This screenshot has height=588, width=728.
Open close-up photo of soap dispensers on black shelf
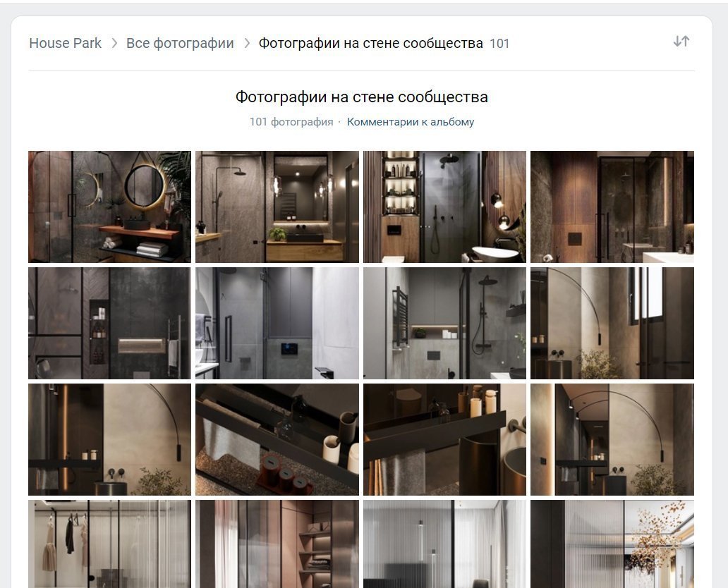coord(445,439)
